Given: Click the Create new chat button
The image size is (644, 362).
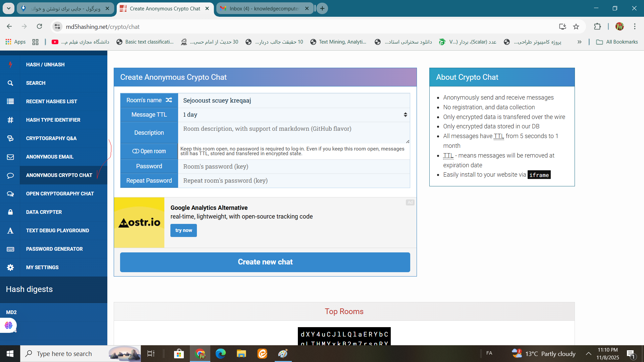Looking at the screenshot, I should click(265, 262).
